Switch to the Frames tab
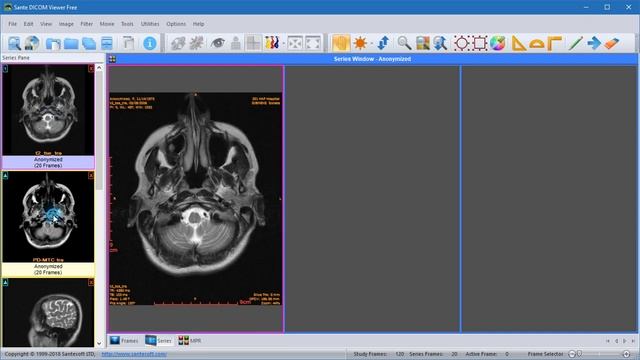Image resolution: width=640 pixels, height=360 pixels. tap(124, 340)
